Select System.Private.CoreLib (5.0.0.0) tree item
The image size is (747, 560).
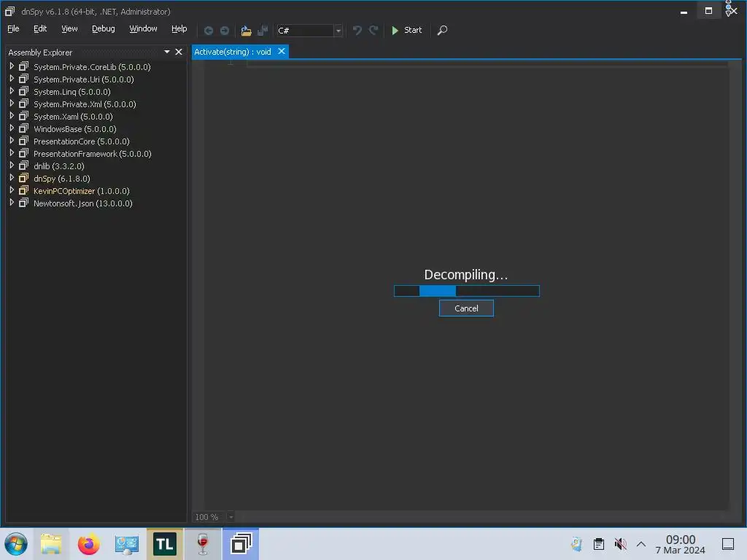pyautogui.click(x=92, y=67)
